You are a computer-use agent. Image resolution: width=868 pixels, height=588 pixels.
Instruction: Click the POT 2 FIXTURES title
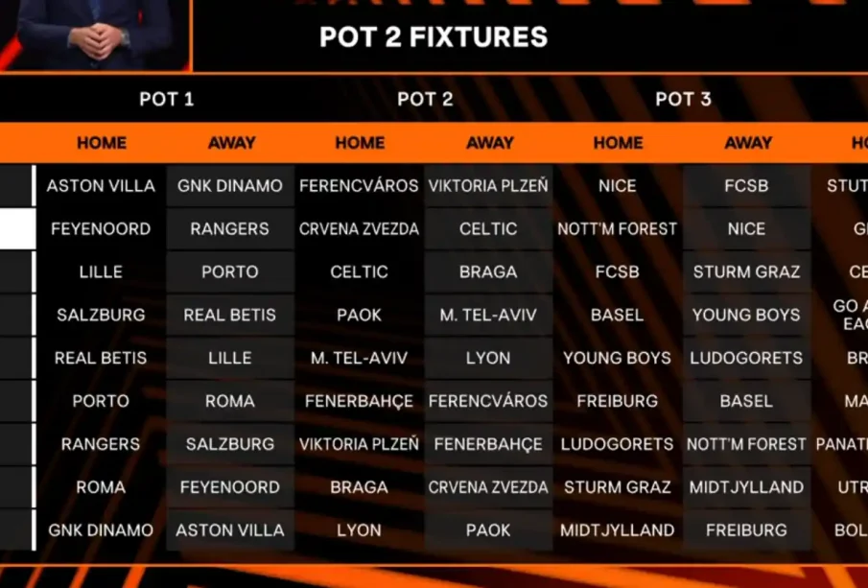click(433, 37)
